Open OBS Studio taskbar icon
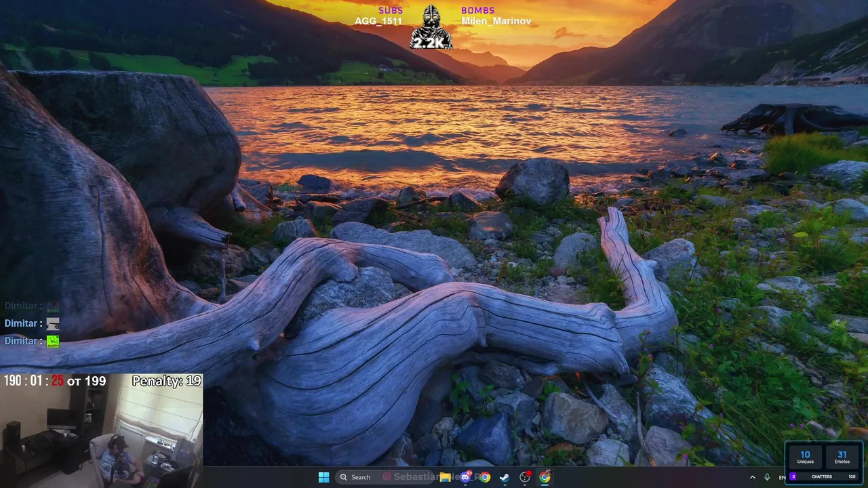 coord(524,477)
